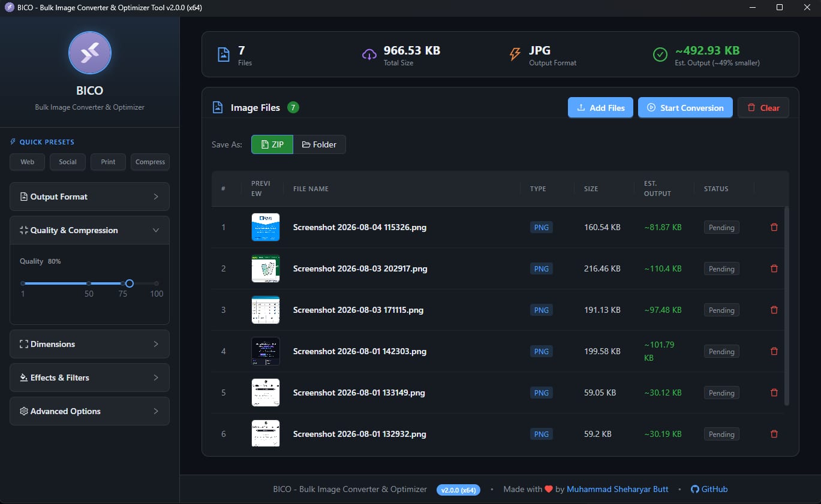Screen dimensions: 821x504
Task: Click the Add Files button
Action: click(x=600, y=108)
